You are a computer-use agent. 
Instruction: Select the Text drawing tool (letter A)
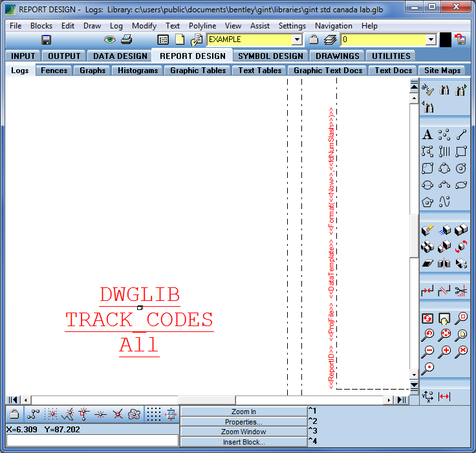(427, 135)
